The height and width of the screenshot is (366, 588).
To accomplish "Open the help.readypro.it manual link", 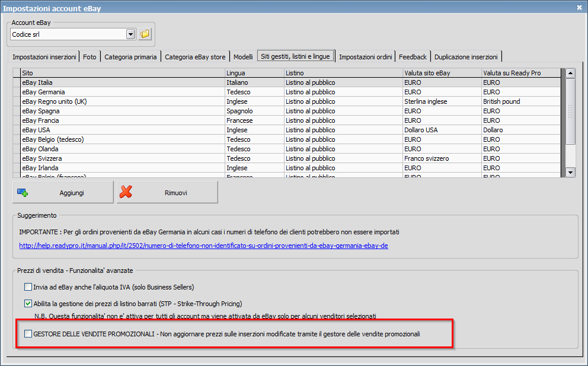I will tap(204, 246).
